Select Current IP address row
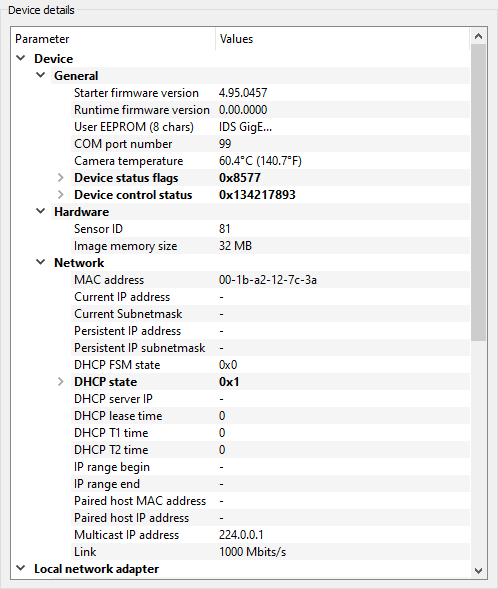Screen dimensions: 498x589 tap(270, 297)
